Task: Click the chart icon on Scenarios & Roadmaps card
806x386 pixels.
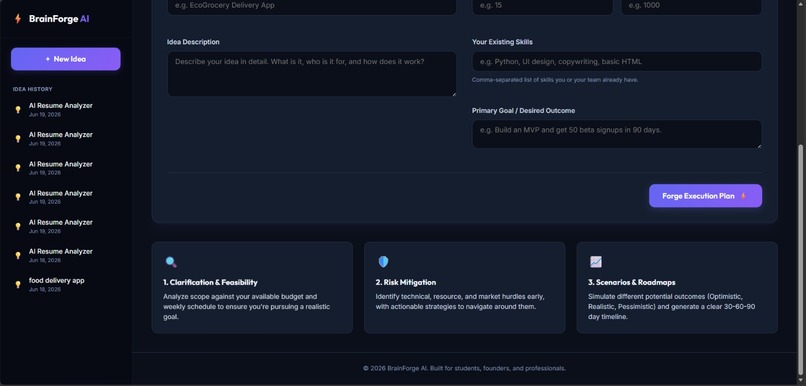Action: tap(595, 262)
